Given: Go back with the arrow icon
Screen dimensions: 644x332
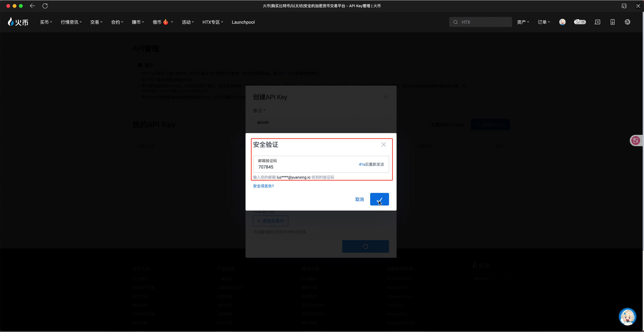Looking at the screenshot, I should coord(32,6).
